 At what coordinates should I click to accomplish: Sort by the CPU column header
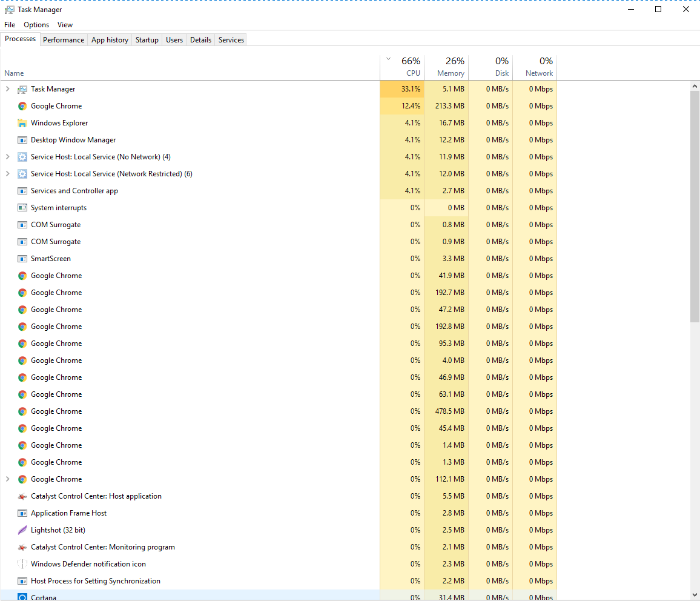coord(402,67)
